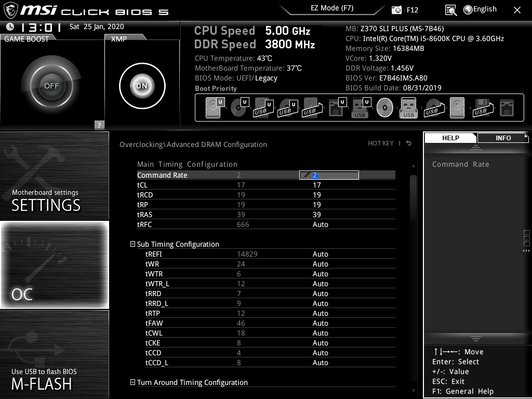Edit the Command Rate value field

click(x=329, y=175)
